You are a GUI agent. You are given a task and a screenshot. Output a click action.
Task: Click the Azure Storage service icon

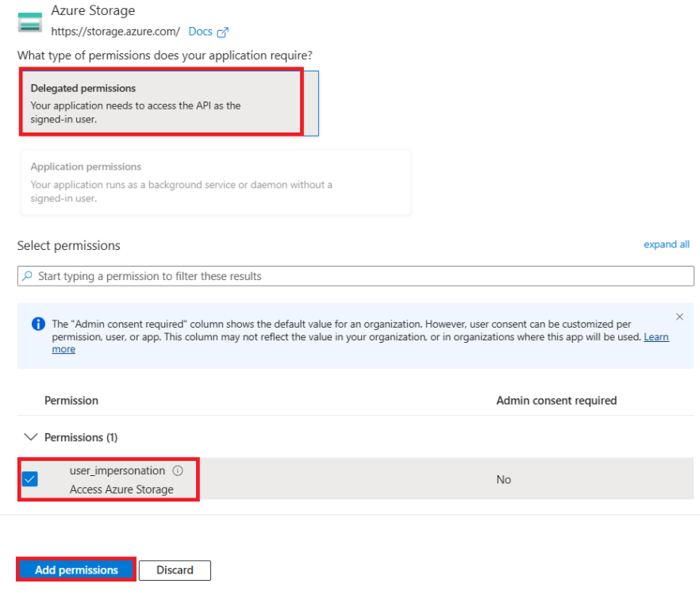point(30,22)
